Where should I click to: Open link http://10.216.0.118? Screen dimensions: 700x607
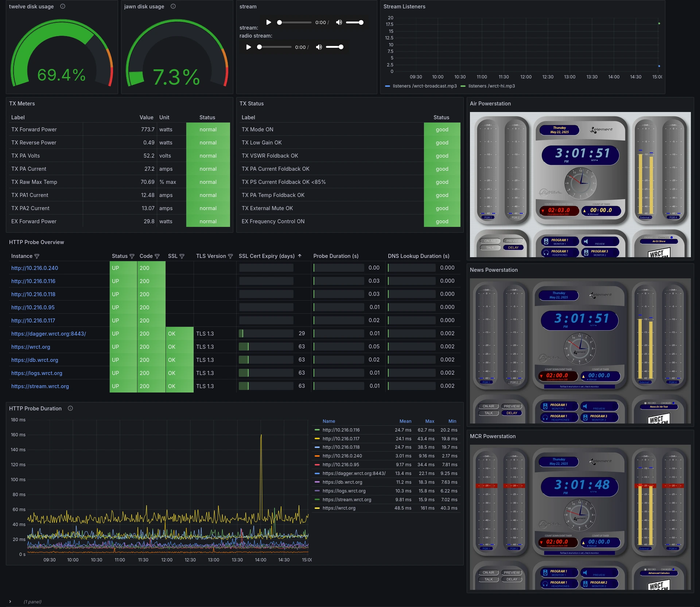[x=33, y=294]
